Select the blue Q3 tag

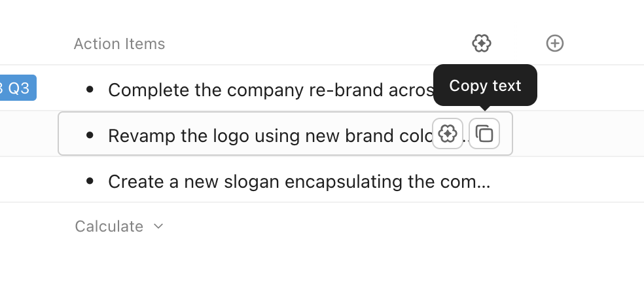point(18,88)
